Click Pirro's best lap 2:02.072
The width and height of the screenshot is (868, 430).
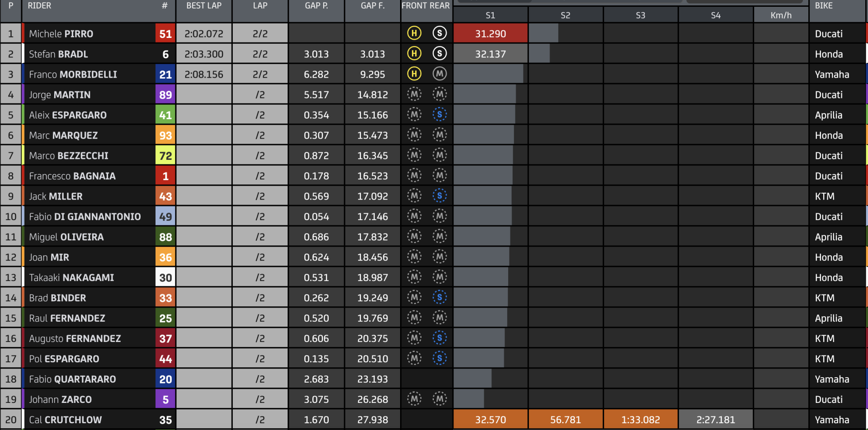click(x=204, y=34)
